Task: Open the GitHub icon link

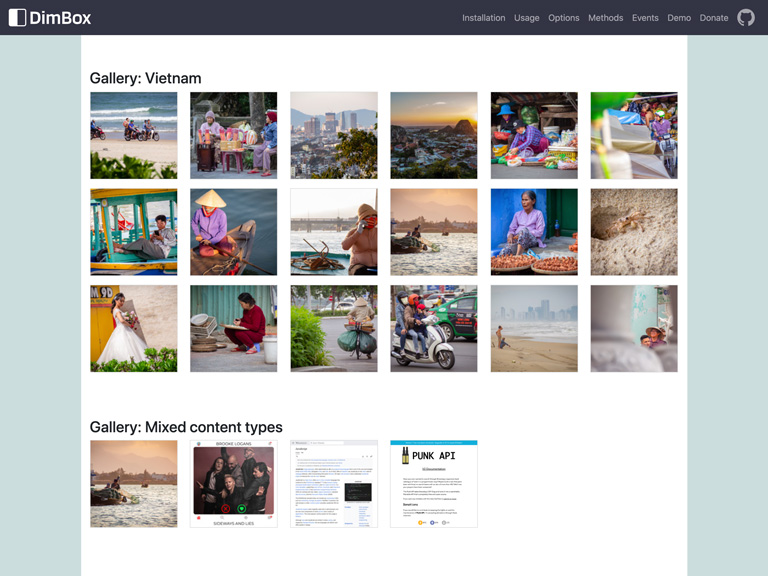Action: pos(746,17)
